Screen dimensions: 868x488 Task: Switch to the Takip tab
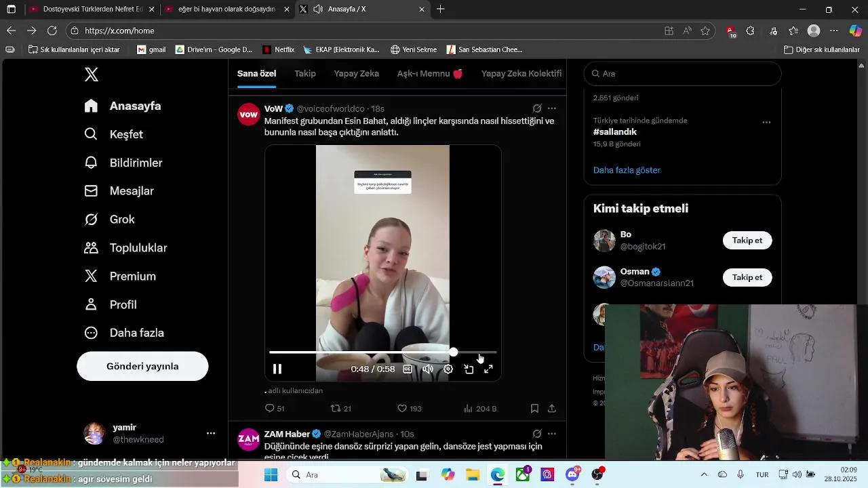click(305, 73)
